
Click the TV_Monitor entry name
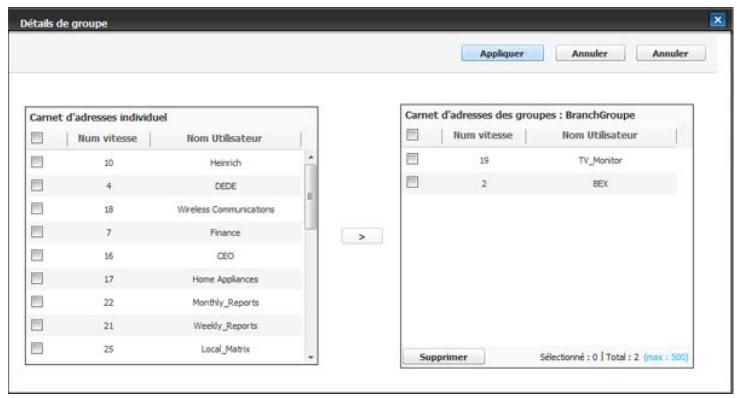click(x=600, y=161)
